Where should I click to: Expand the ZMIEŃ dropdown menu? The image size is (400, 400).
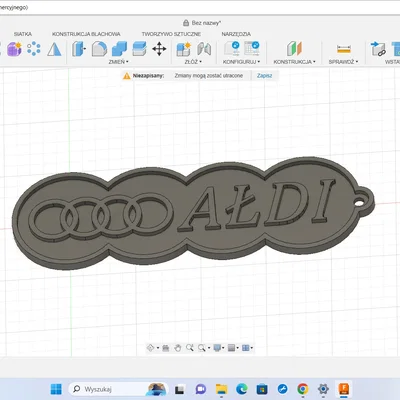[x=118, y=62]
